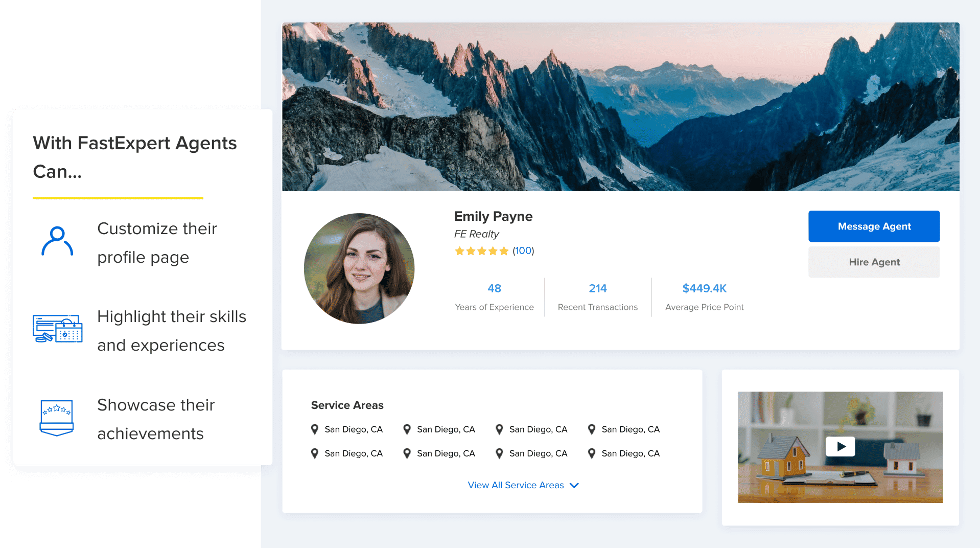This screenshot has width=980, height=548.
Task: Click the achievements badge icon
Action: (57, 418)
